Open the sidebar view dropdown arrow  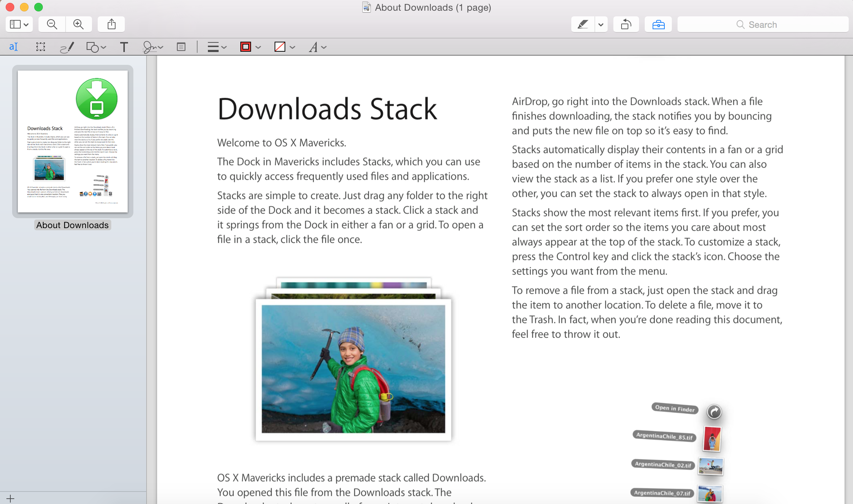tap(26, 25)
